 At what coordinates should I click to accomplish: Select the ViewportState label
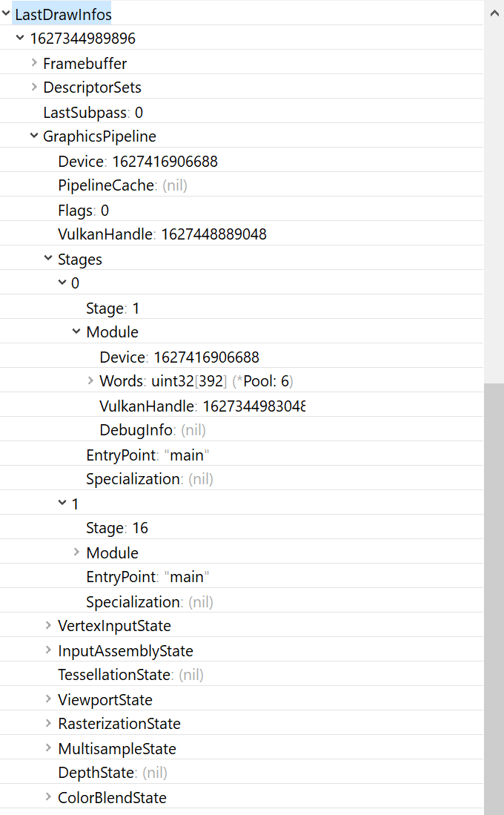click(x=105, y=699)
